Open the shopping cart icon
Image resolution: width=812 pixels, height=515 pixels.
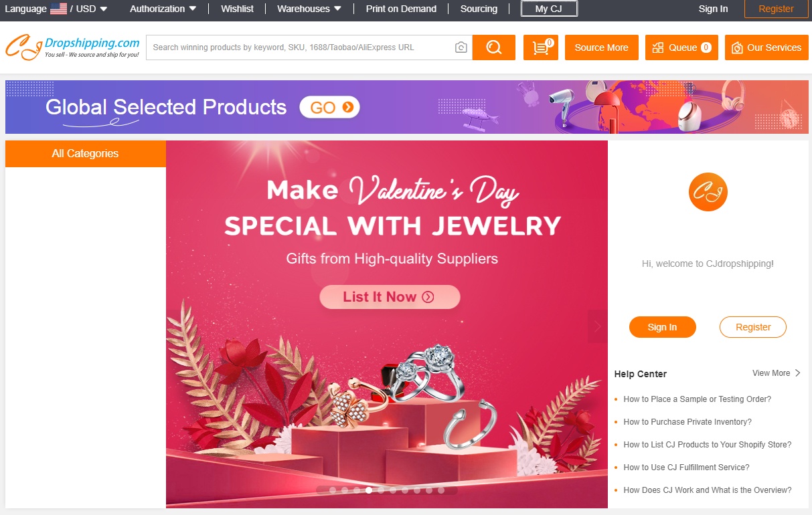pyautogui.click(x=540, y=47)
